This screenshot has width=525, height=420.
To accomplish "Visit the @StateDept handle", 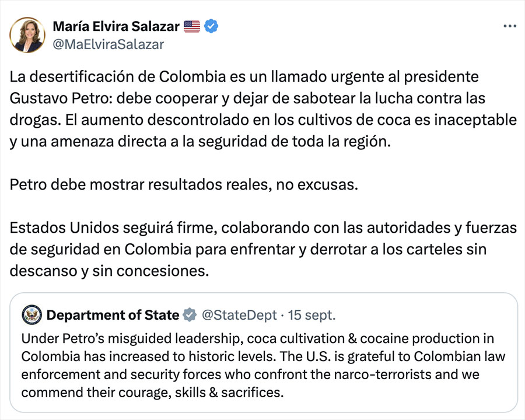I will (x=239, y=316).
